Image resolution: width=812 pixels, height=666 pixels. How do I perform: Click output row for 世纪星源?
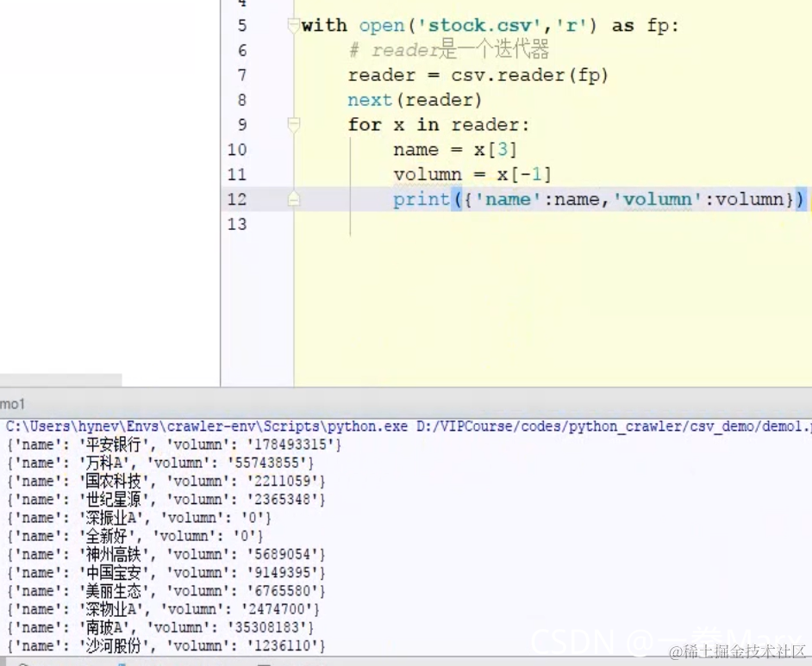point(166,500)
